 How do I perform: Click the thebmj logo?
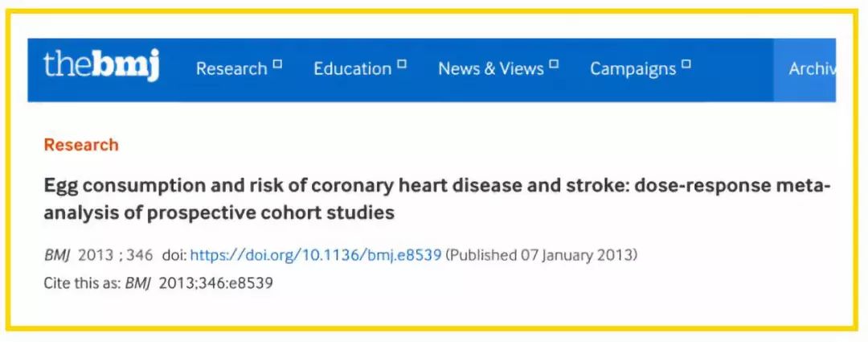pyautogui.click(x=101, y=67)
